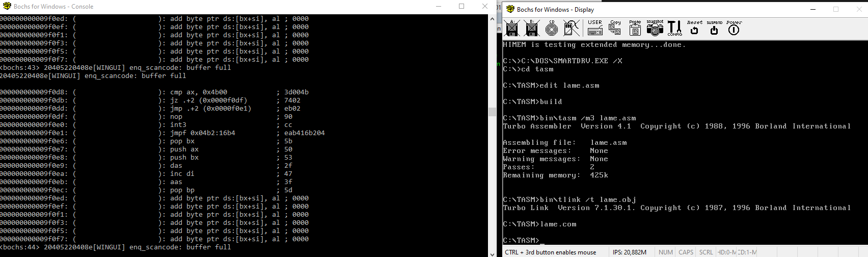Click the bochs:44 prompt line
The image size is (868, 257).
click(116, 247)
